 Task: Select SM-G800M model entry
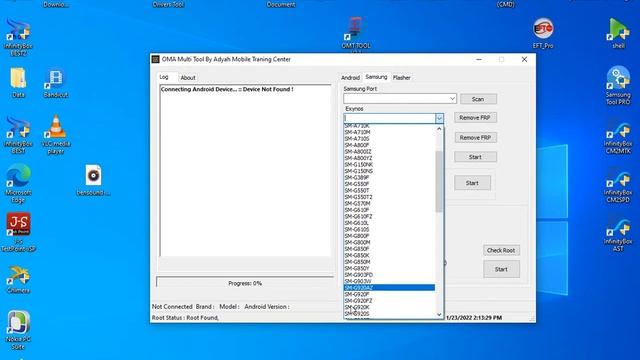pos(389,242)
